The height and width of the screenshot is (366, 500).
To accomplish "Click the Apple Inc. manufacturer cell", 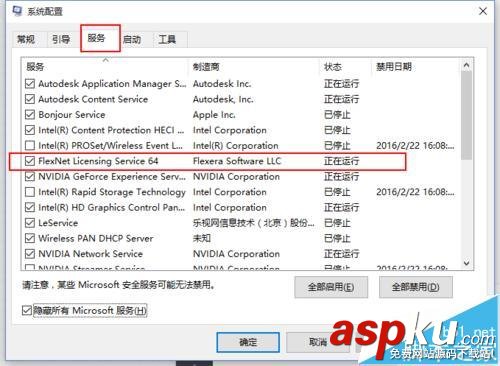I will pyautogui.click(x=214, y=115).
